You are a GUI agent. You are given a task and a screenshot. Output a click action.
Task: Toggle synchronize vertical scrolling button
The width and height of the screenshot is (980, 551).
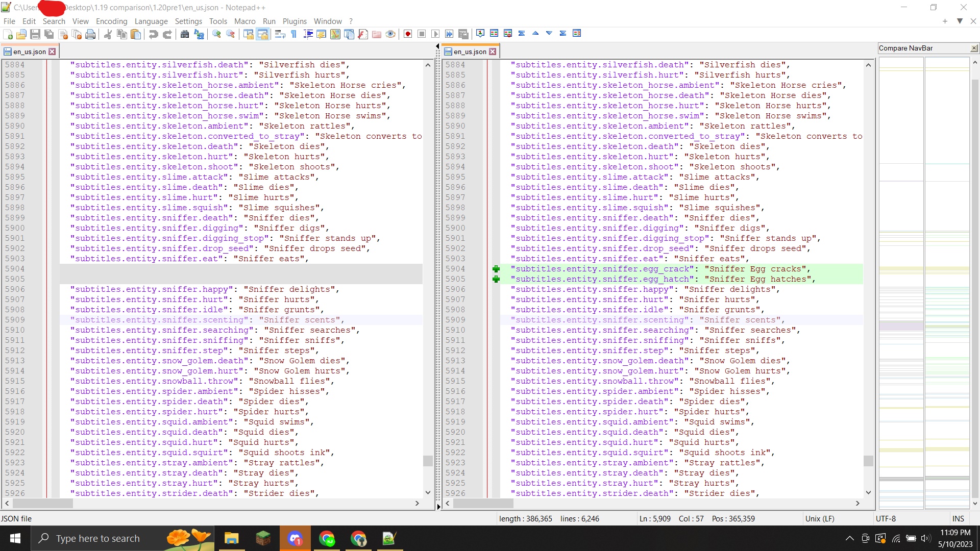pos(249,34)
